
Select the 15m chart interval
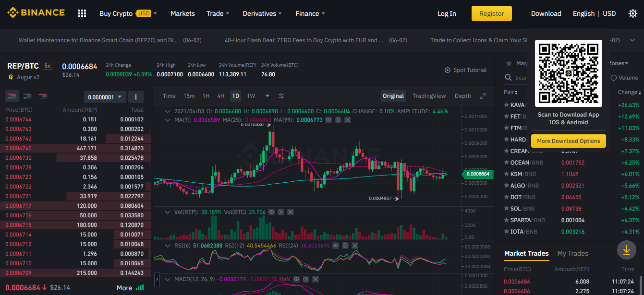click(189, 96)
